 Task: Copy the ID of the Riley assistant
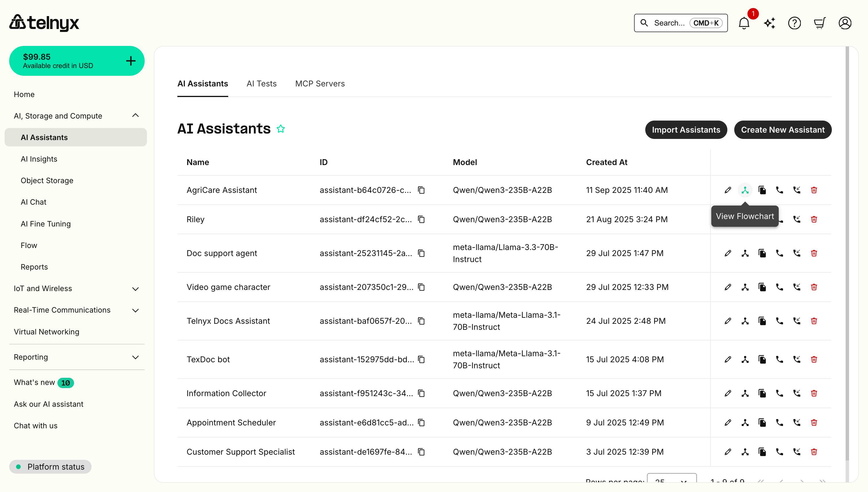pos(421,219)
